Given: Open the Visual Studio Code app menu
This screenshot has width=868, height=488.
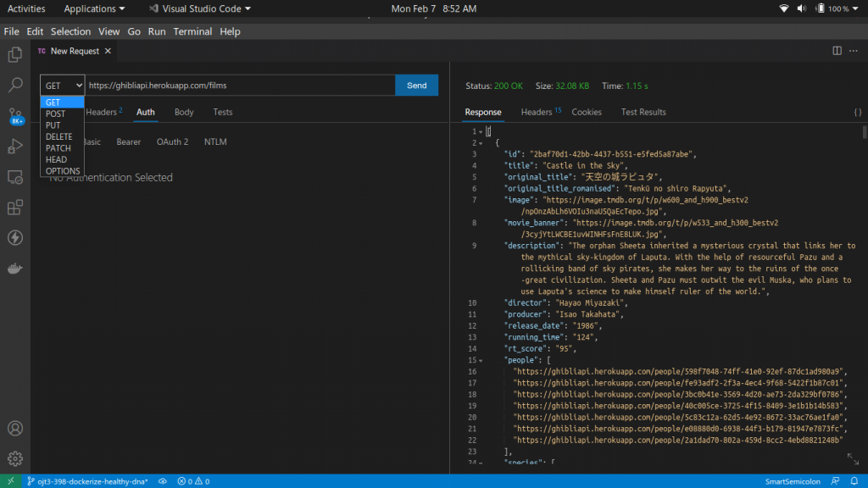Looking at the screenshot, I should [200, 8].
